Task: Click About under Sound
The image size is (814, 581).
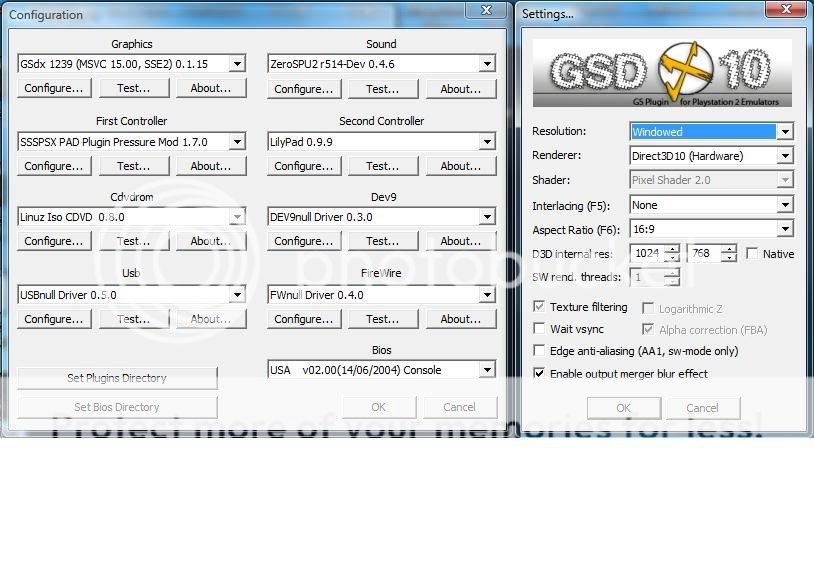Action: click(x=461, y=89)
